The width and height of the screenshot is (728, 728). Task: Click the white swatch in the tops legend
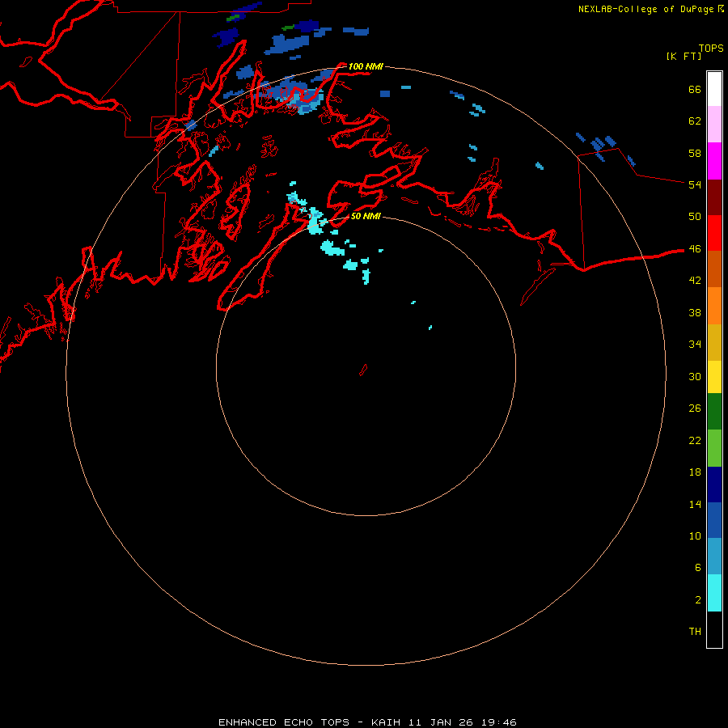point(714,89)
